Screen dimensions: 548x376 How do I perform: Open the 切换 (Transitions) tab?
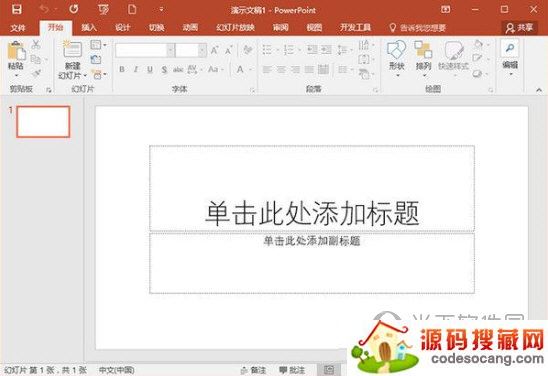pyautogui.click(x=157, y=28)
